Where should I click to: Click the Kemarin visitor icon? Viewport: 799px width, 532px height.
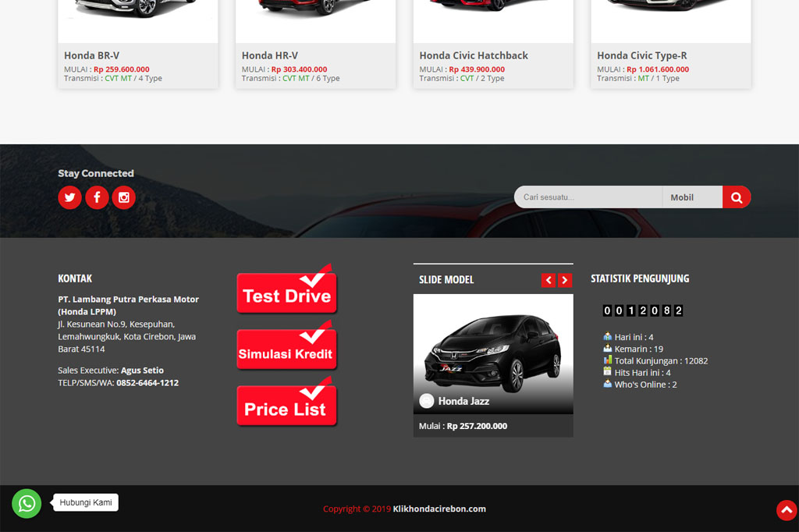tap(607, 348)
